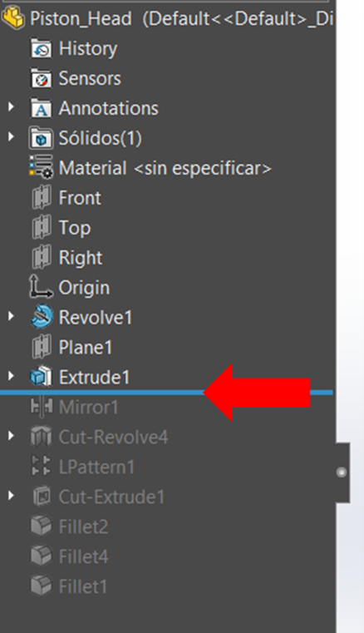Click the Front plane icon
Screen dimensions: 364x633
click(x=41, y=197)
